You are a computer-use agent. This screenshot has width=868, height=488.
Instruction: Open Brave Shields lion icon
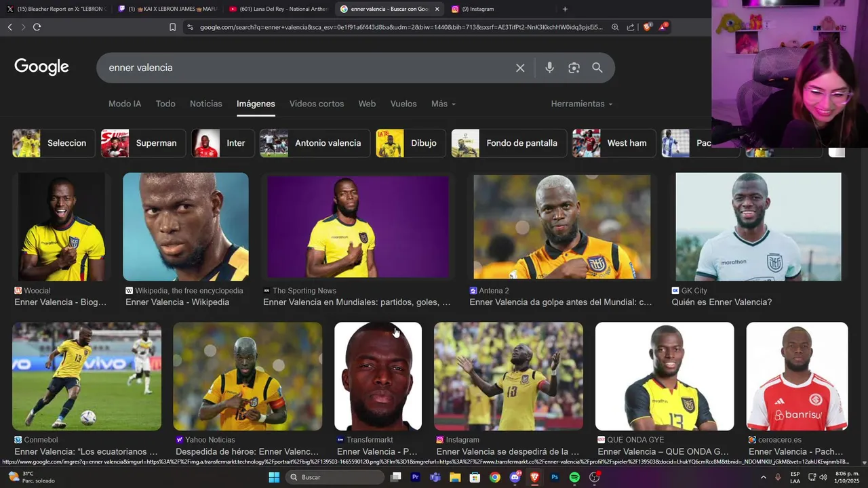coord(647,27)
